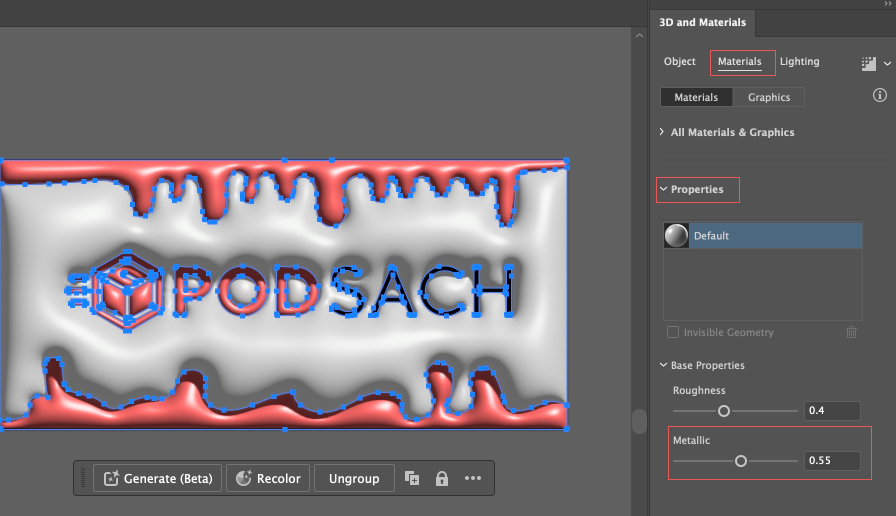Click the Recolor button
Image resolution: width=896 pixels, height=516 pixels.
[x=268, y=478]
